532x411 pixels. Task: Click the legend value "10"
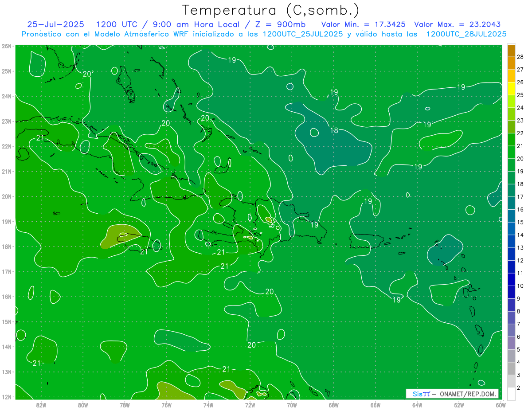(x=520, y=286)
